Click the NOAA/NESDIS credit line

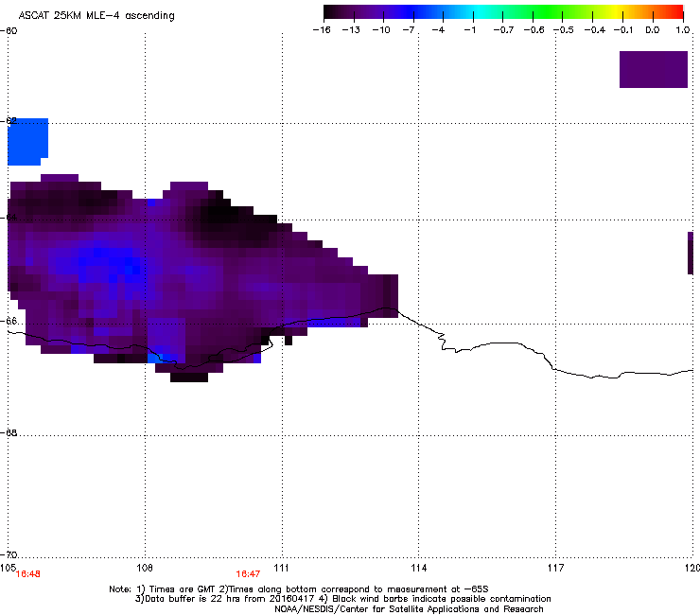[409, 609]
